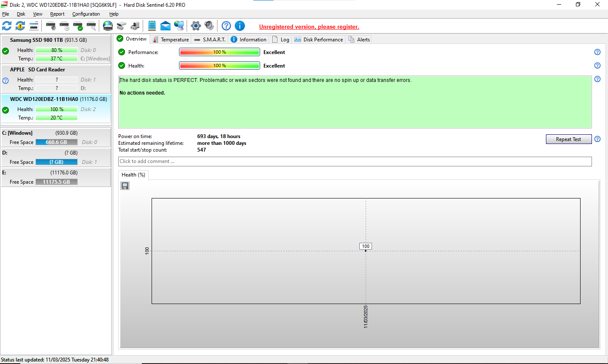This screenshot has height=364, width=608.
Task: Click green check icon on WDC disk entry
Action: pos(5,110)
